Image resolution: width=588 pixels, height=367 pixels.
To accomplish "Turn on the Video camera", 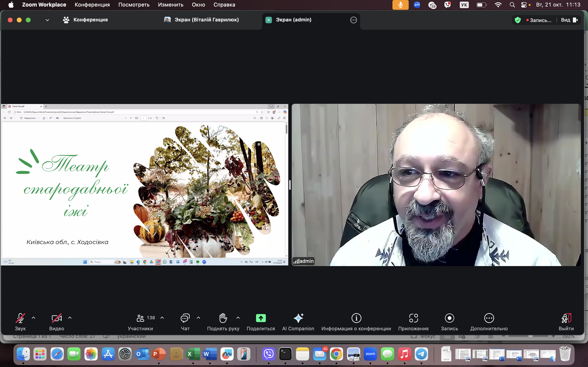I will pyautogui.click(x=57, y=318).
